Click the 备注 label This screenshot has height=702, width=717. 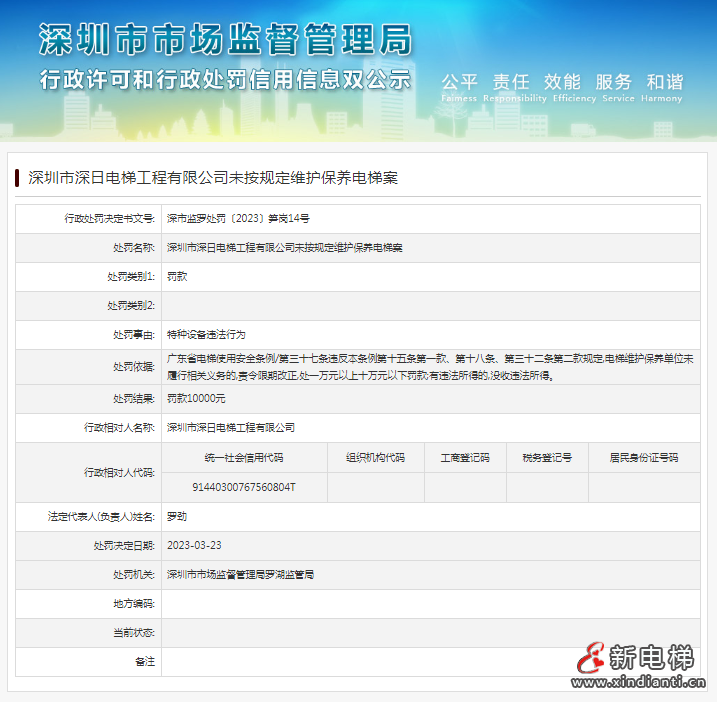145,662
